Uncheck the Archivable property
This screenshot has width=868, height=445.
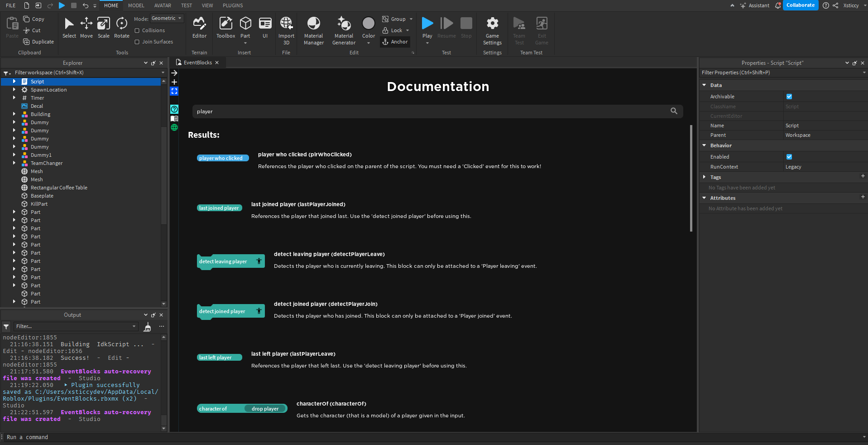[789, 97]
